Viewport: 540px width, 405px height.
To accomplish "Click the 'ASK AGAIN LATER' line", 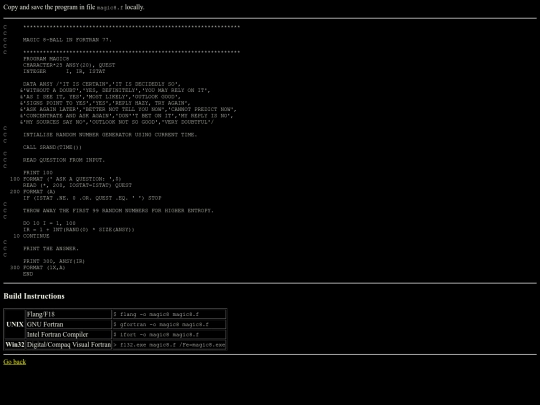I will click(x=128, y=109).
